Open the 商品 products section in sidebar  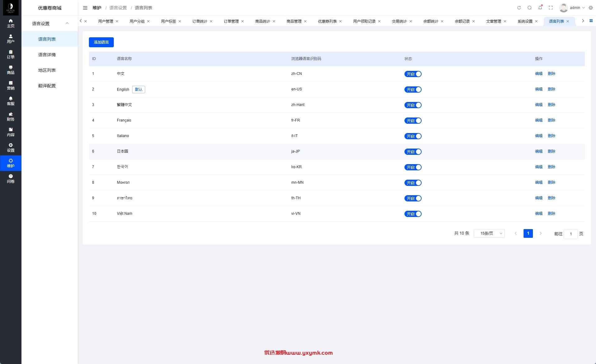click(11, 70)
